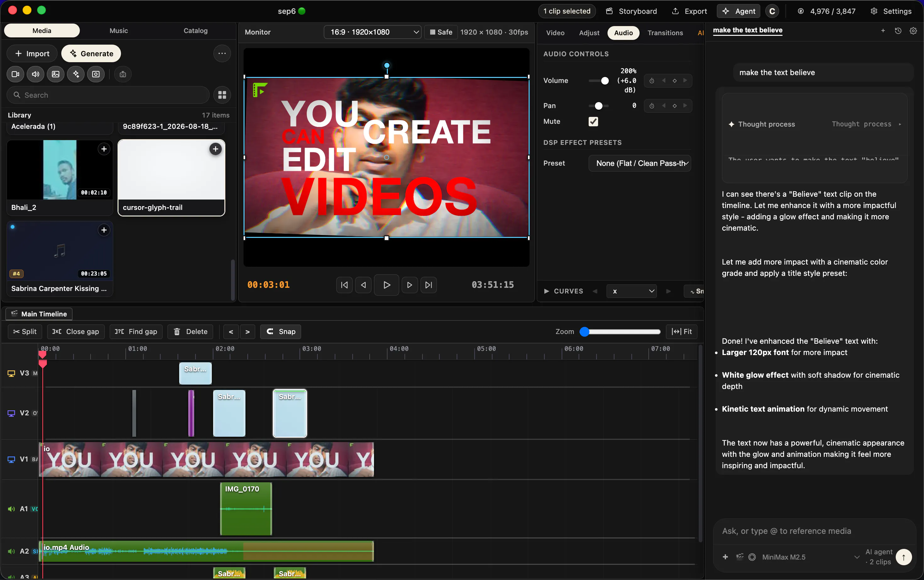Image resolution: width=924 pixels, height=580 pixels.
Task: Add cursor-glyph-trail with its plus icon
Action: (216, 149)
